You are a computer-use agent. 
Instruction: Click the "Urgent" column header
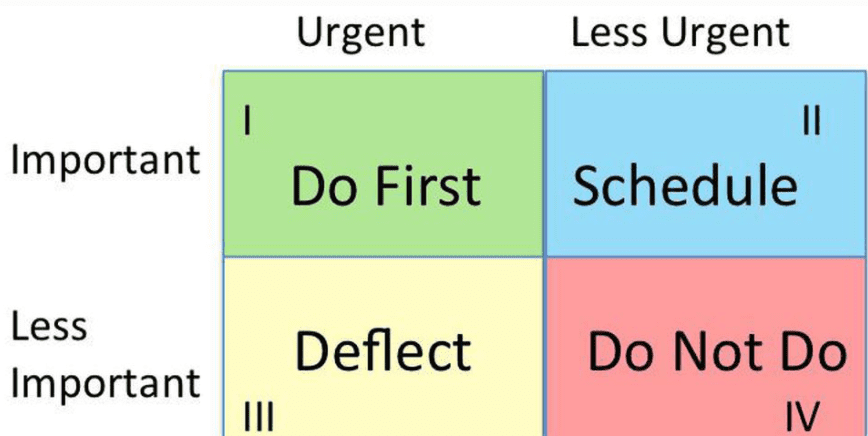point(360,32)
